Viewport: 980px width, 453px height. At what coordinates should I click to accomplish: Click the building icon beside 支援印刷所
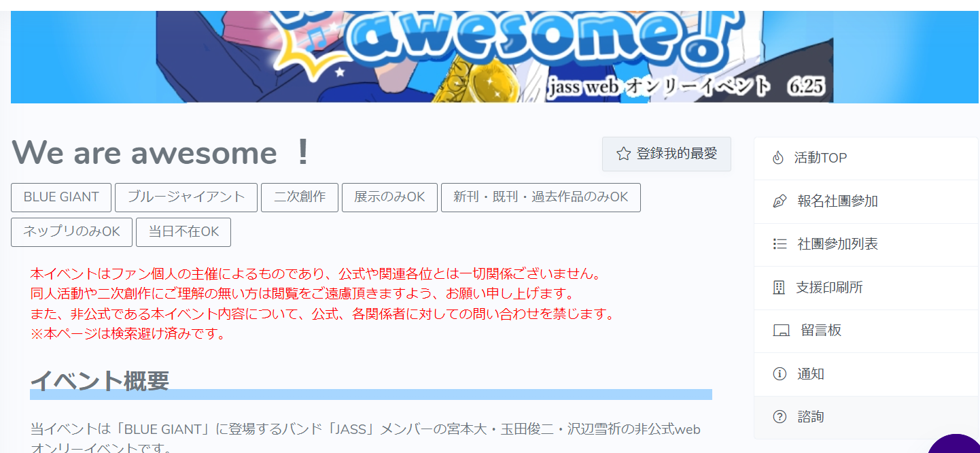[x=779, y=288]
